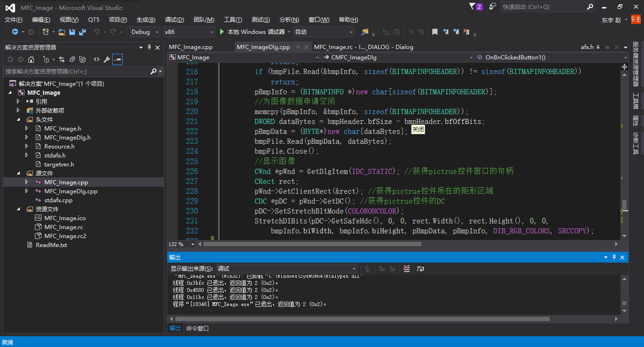Toggle word wrap in Output panel
644x347 pixels.
421,268
